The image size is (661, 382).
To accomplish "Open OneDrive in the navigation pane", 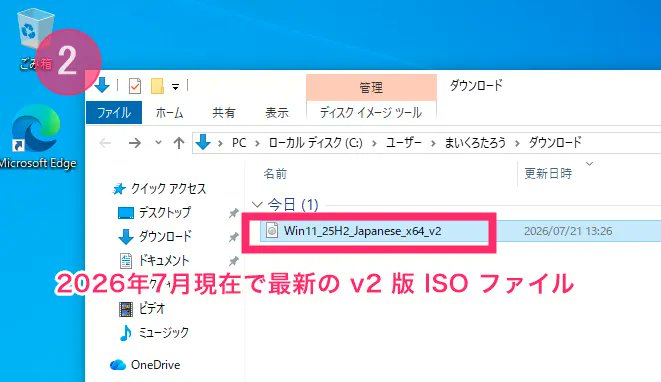I will click(x=156, y=365).
